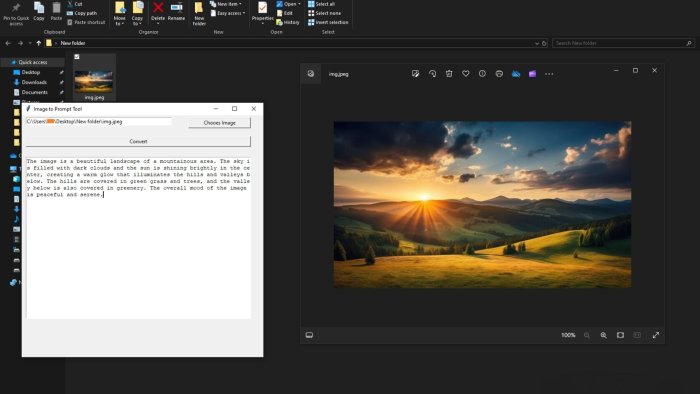Untick the img.jpeg file checkbox

[x=77, y=57]
